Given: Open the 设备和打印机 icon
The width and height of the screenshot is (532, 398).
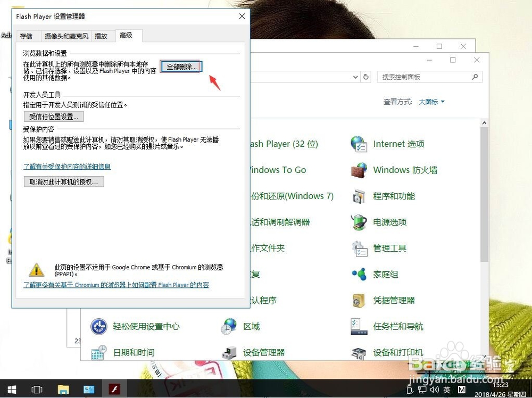Looking at the screenshot, I should click(359, 353).
